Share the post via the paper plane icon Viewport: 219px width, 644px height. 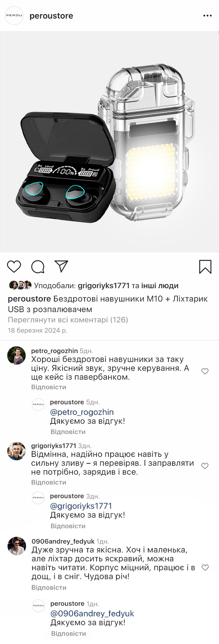point(62,266)
